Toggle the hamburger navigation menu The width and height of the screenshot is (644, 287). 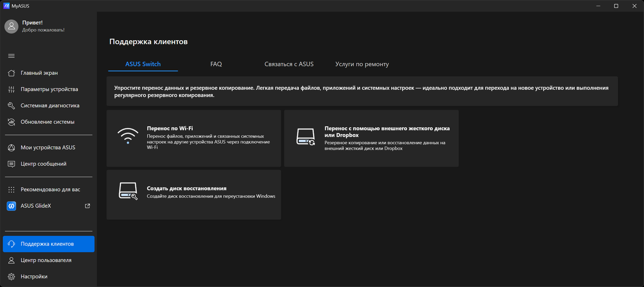[x=11, y=56]
